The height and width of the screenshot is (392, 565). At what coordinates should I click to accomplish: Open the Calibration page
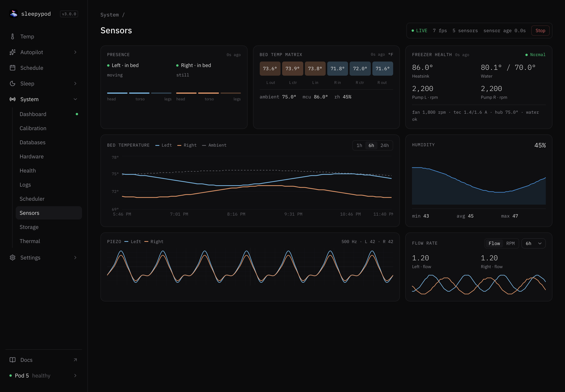tap(49, 128)
